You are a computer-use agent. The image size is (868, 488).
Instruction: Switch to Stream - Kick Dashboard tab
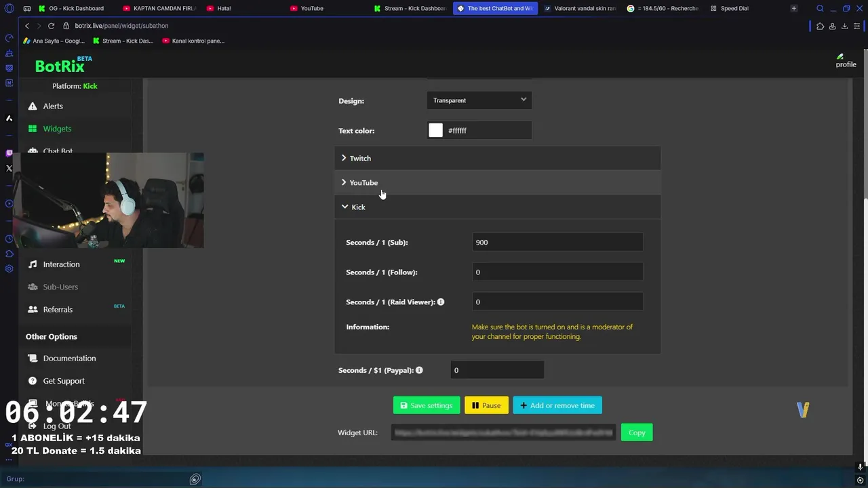click(411, 9)
